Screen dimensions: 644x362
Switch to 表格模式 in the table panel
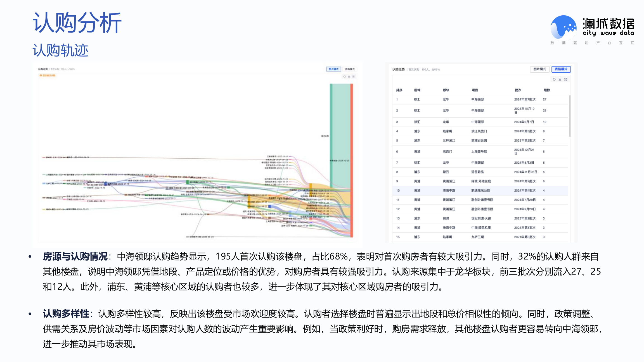coord(561,69)
